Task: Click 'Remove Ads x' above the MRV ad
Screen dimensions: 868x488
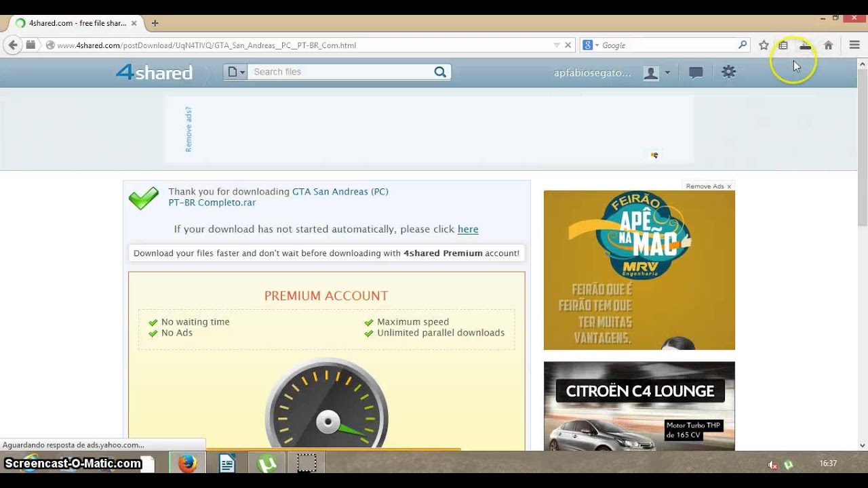Action: (708, 186)
